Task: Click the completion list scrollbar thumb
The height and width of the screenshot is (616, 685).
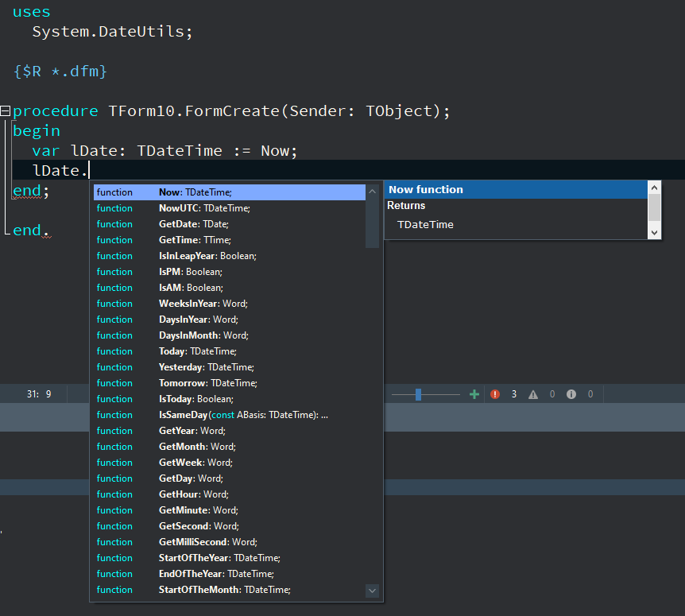Action: [372, 223]
